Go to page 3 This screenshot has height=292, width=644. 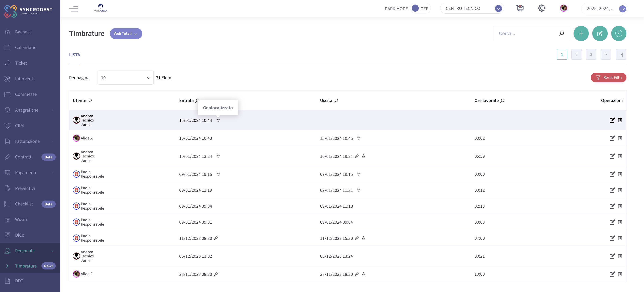coord(591,55)
